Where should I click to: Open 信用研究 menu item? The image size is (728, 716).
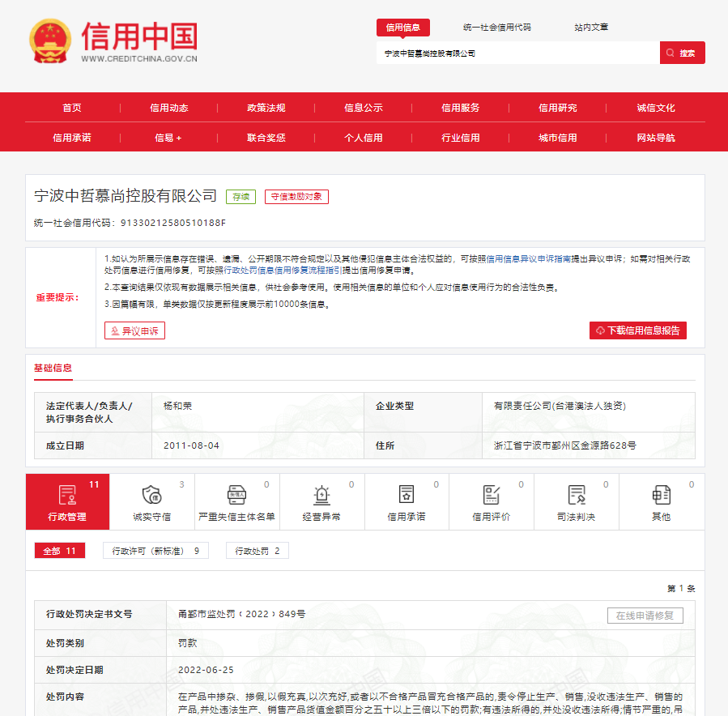558,108
